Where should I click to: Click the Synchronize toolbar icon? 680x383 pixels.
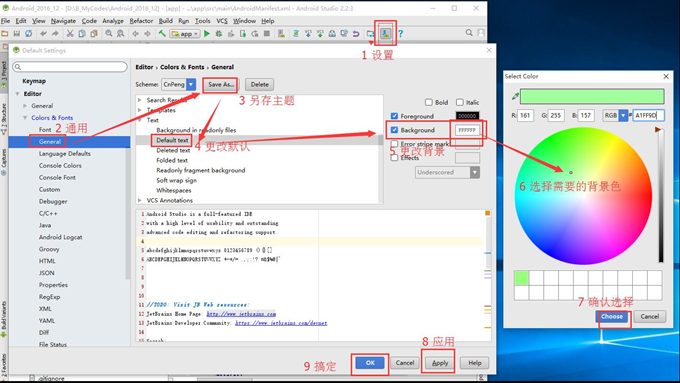[28, 33]
